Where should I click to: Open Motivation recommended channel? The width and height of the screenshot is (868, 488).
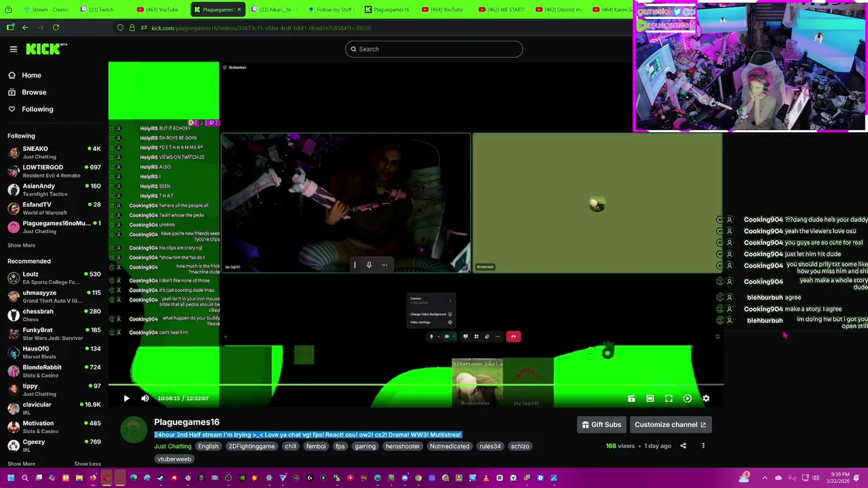click(x=54, y=427)
